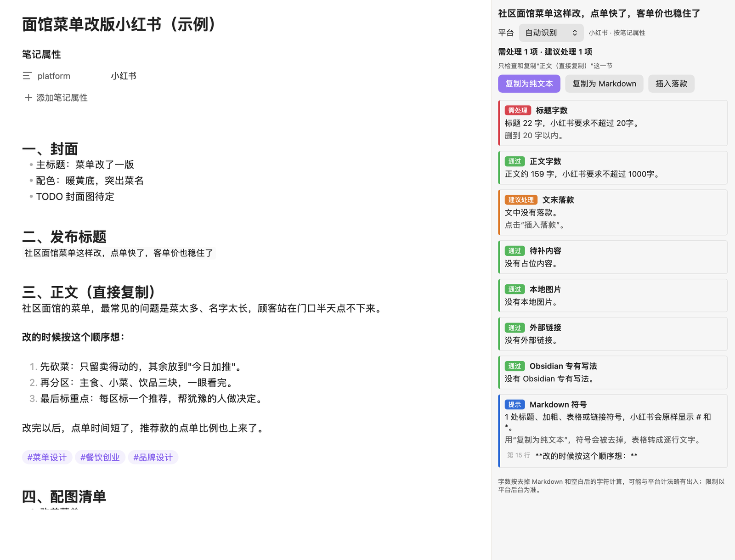Click the 需处理 标题字数 check card
This screenshot has height=560, width=735.
613,123
